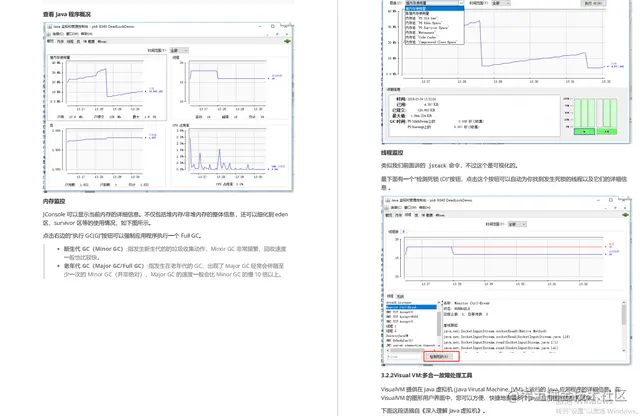Open 帮助 menu in overview JConsole window
640x416 pixels.
pyautogui.click(x=87, y=34)
